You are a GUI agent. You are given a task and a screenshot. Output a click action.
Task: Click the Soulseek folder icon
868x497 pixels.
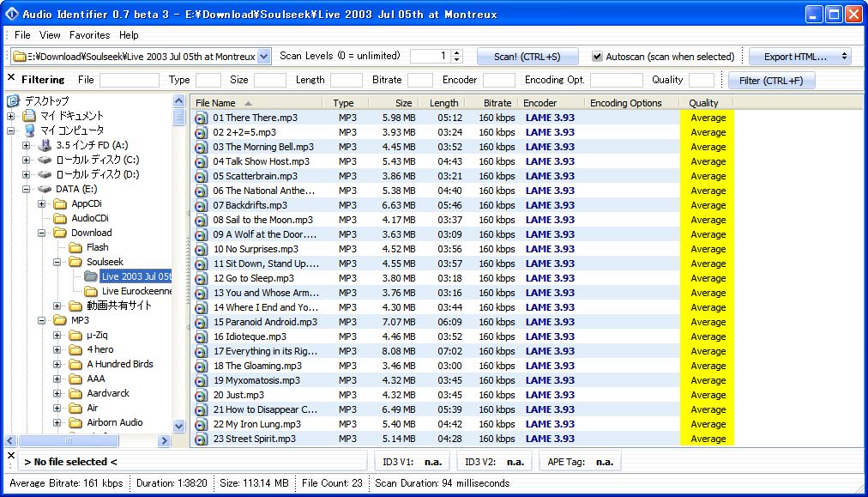pos(75,262)
